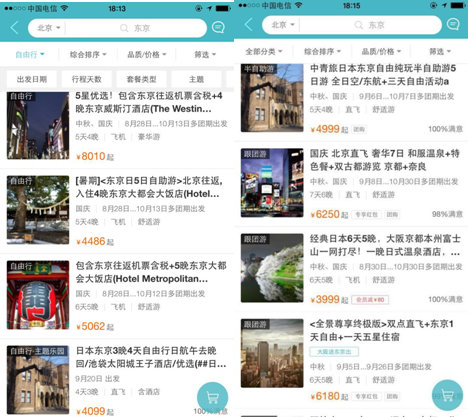
Task: Tap the search magnifier icon in right search bar
Action: [359, 25]
